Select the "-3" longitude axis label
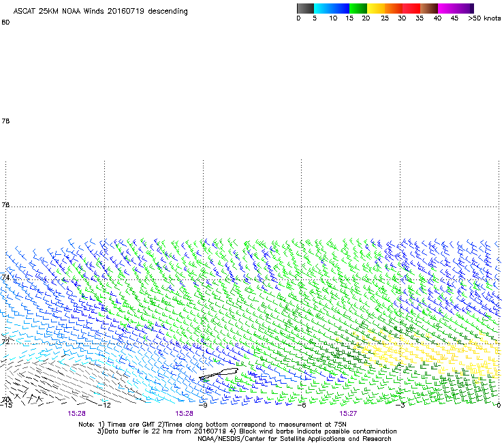 [x=400, y=406]
